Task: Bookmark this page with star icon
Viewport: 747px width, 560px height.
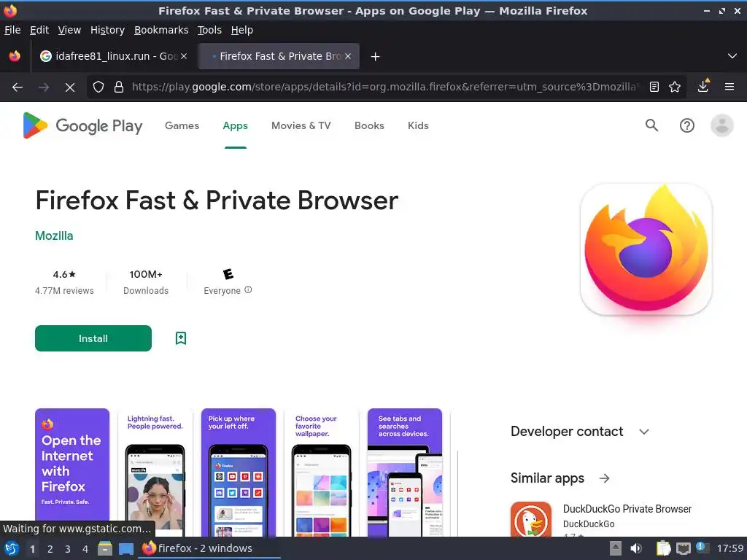Action: point(675,87)
